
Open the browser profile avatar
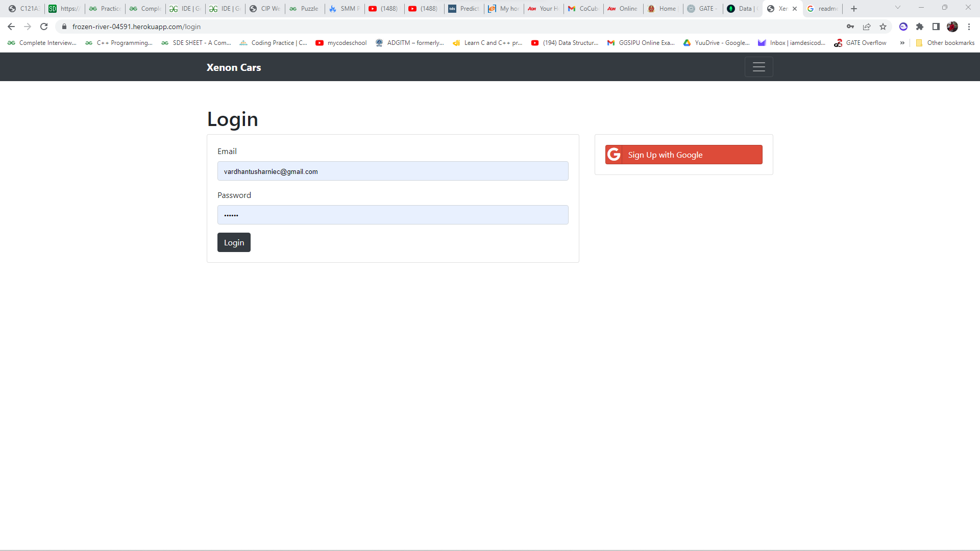[952, 27]
